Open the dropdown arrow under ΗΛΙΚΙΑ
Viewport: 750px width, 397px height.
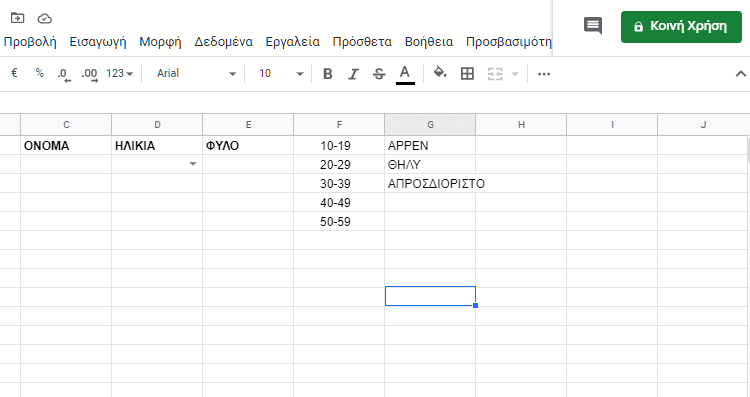[193, 164]
